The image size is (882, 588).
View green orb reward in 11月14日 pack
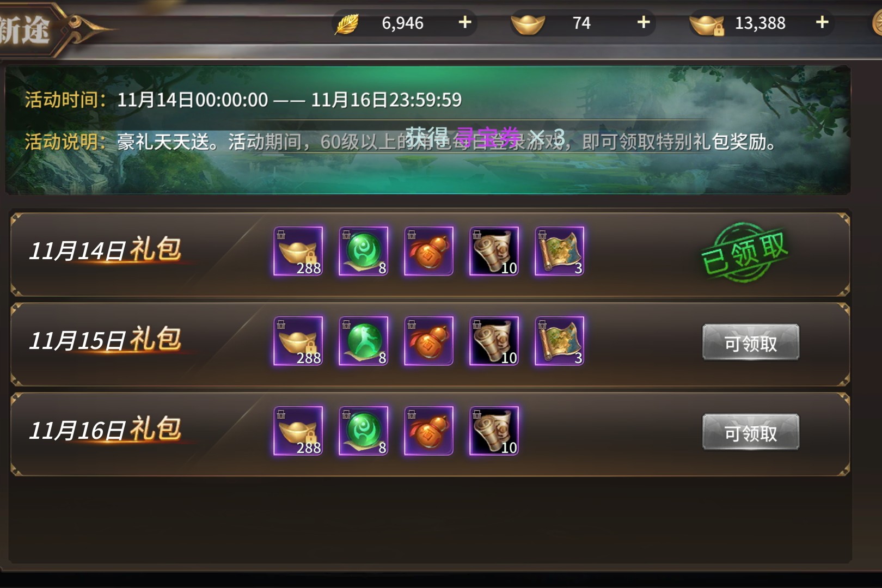point(364,252)
